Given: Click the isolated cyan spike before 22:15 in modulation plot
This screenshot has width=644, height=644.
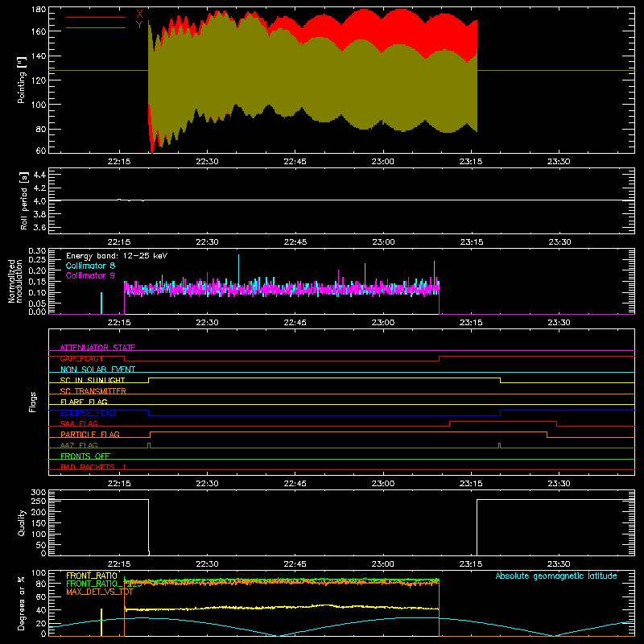Looking at the screenshot, I should click(x=101, y=303).
